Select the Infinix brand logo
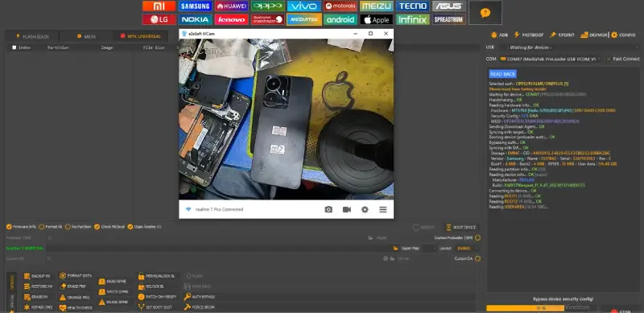644x313 pixels. (412, 19)
